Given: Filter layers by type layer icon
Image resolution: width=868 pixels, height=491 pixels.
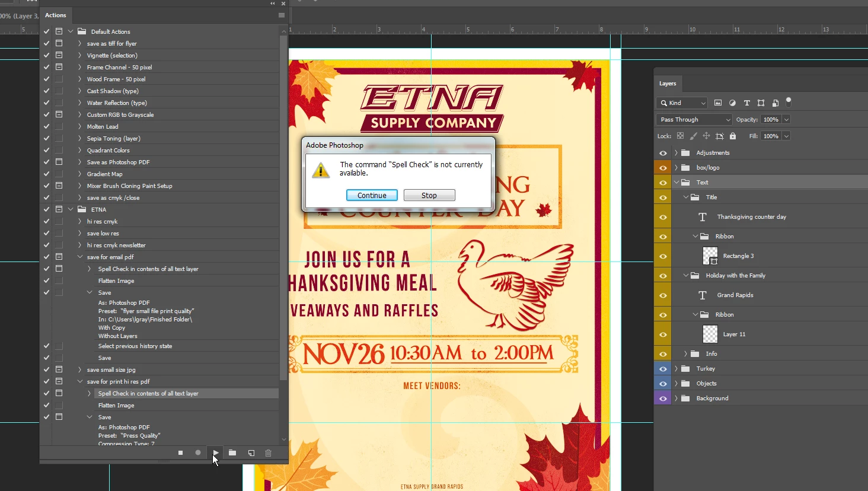Looking at the screenshot, I should pyautogui.click(x=746, y=103).
